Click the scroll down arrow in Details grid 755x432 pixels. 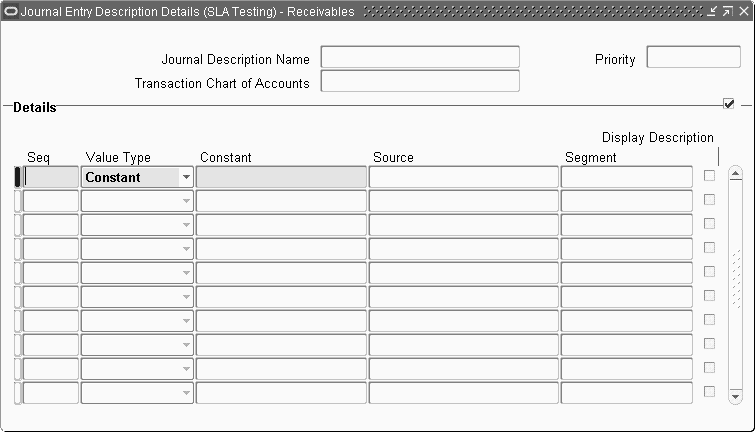pyautogui.click(x=735, y=397)
